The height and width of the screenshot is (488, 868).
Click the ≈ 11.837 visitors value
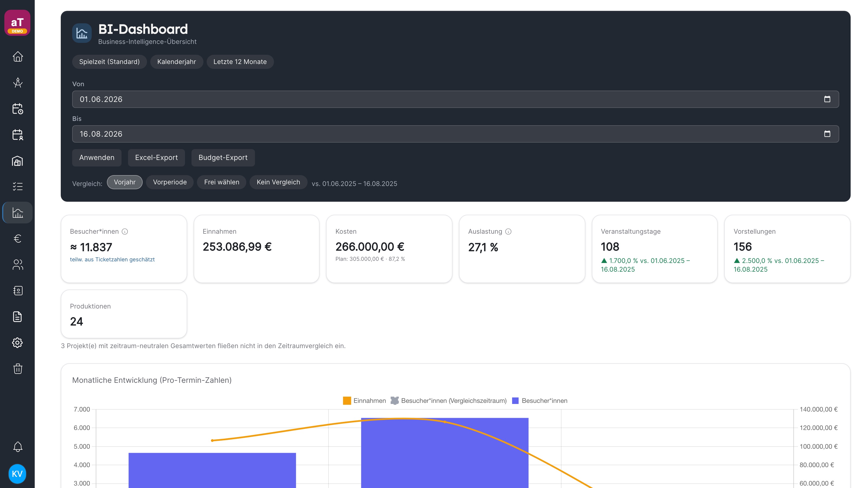coord(91,247)
